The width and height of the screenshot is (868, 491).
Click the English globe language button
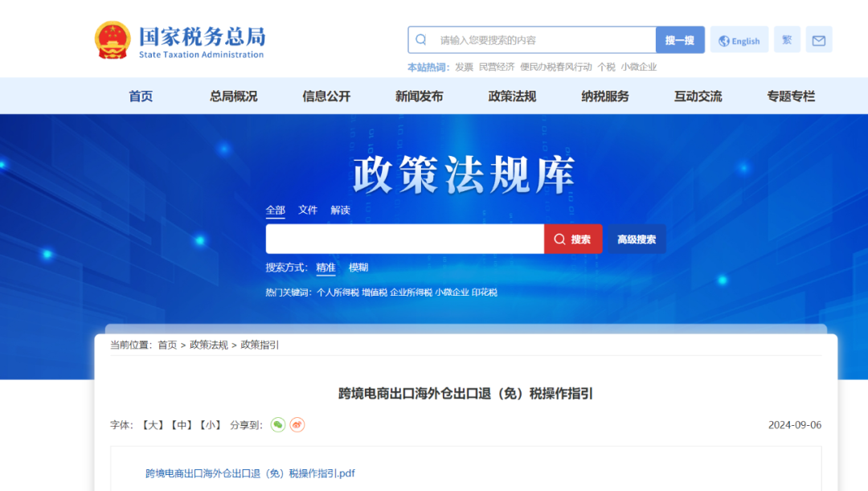click(739, 40)
